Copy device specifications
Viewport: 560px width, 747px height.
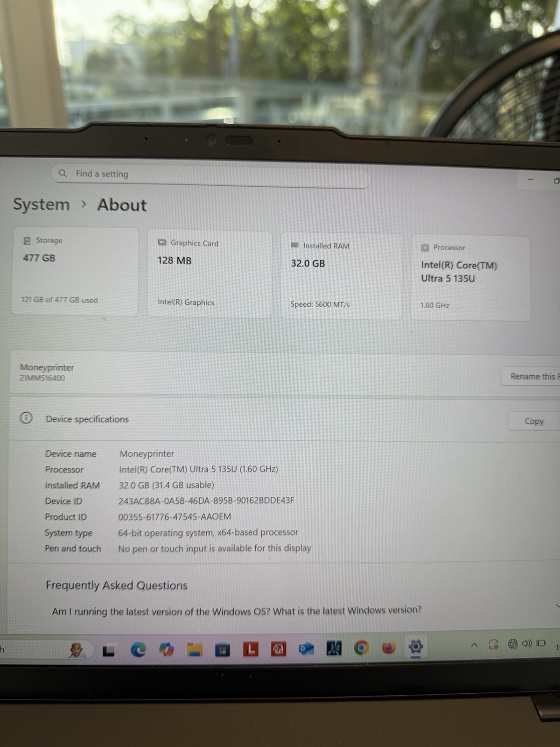[x=533, y=421]
